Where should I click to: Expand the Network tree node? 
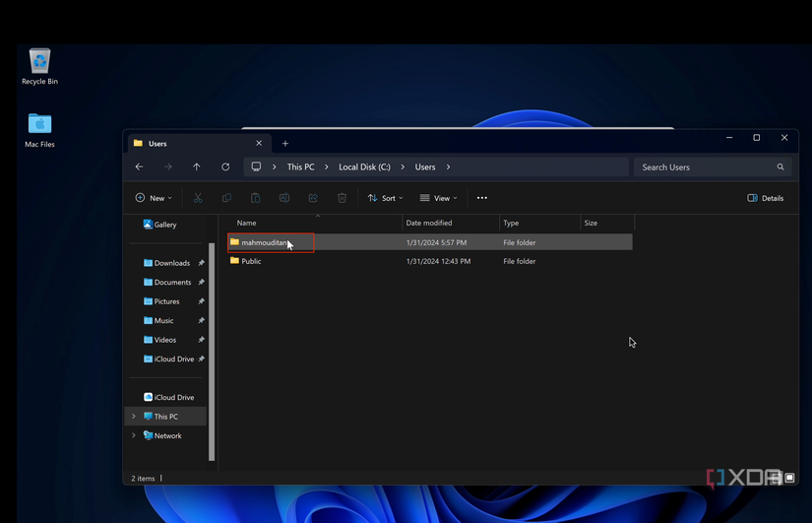click(134, 435)
